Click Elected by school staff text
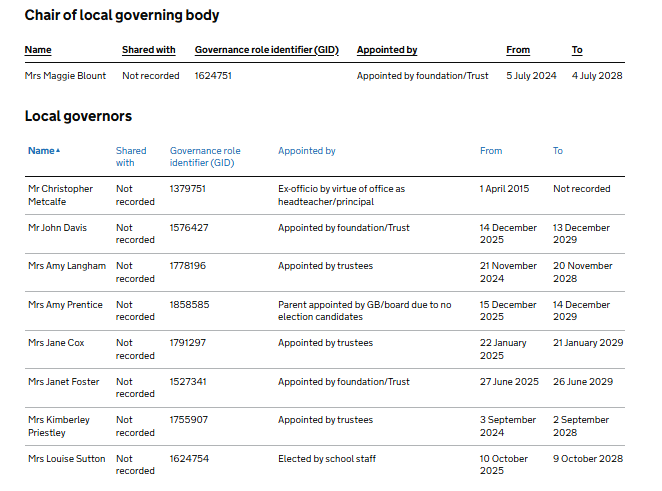Viewport: 662px width, 491px height. [326, 459]
